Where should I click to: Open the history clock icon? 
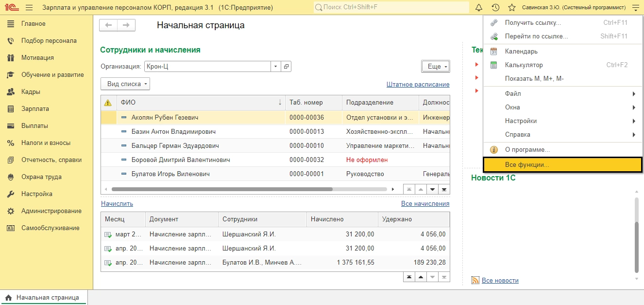pos(495,8)
